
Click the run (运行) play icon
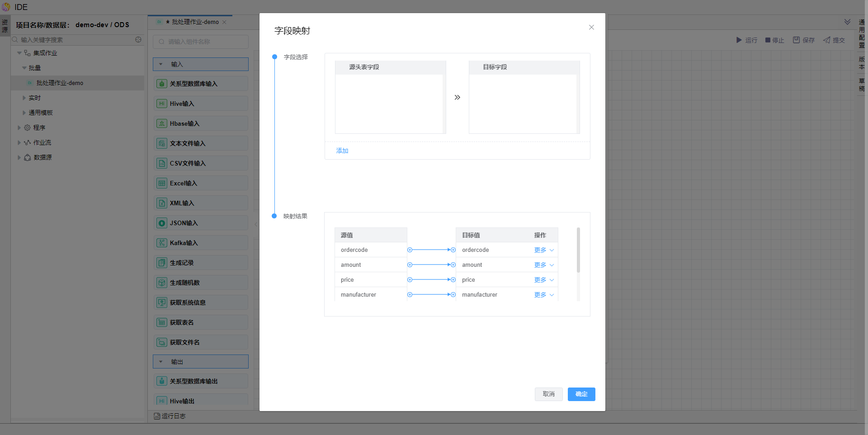point(739,40)
